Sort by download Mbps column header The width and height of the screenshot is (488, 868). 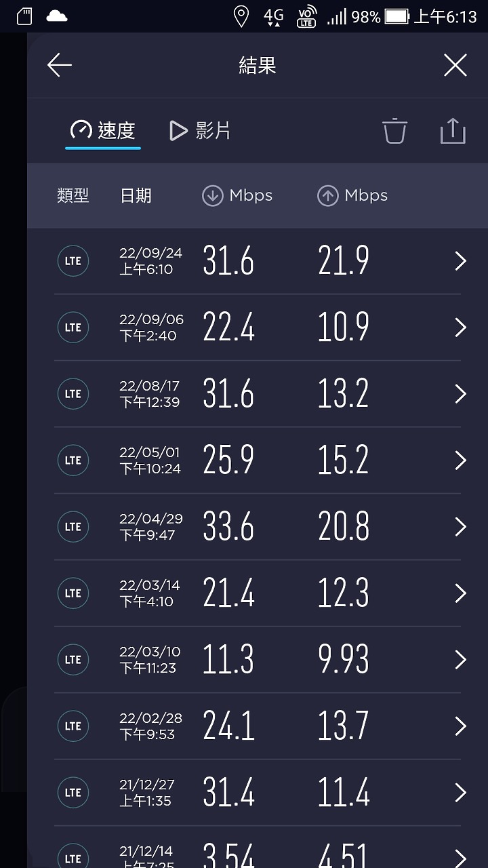237,196
